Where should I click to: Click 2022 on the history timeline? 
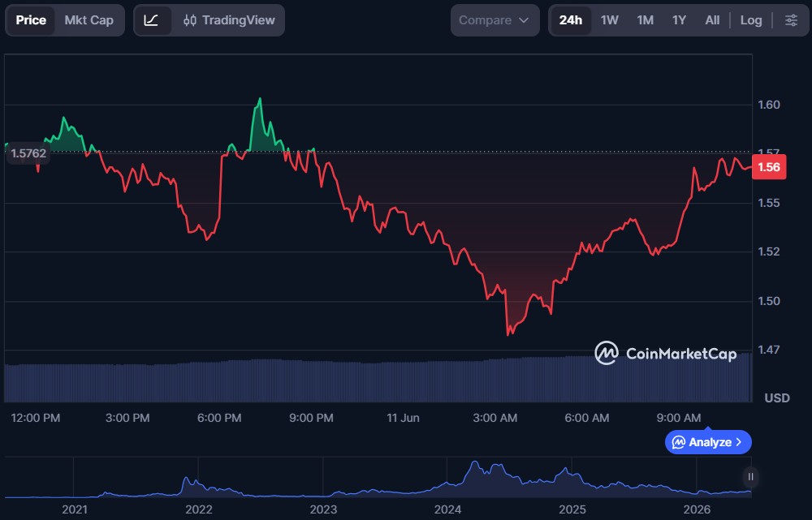coord(199,509)
